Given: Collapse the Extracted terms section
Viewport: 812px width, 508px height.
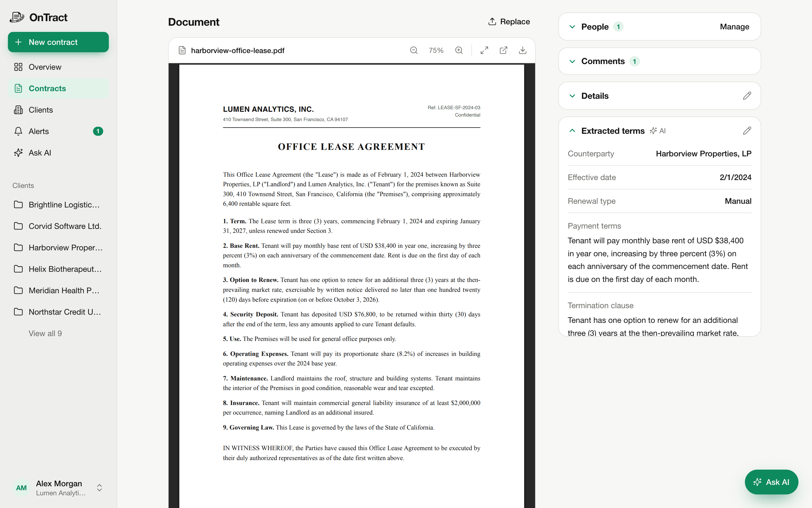Looking at the screenshot, I should 572,131.
